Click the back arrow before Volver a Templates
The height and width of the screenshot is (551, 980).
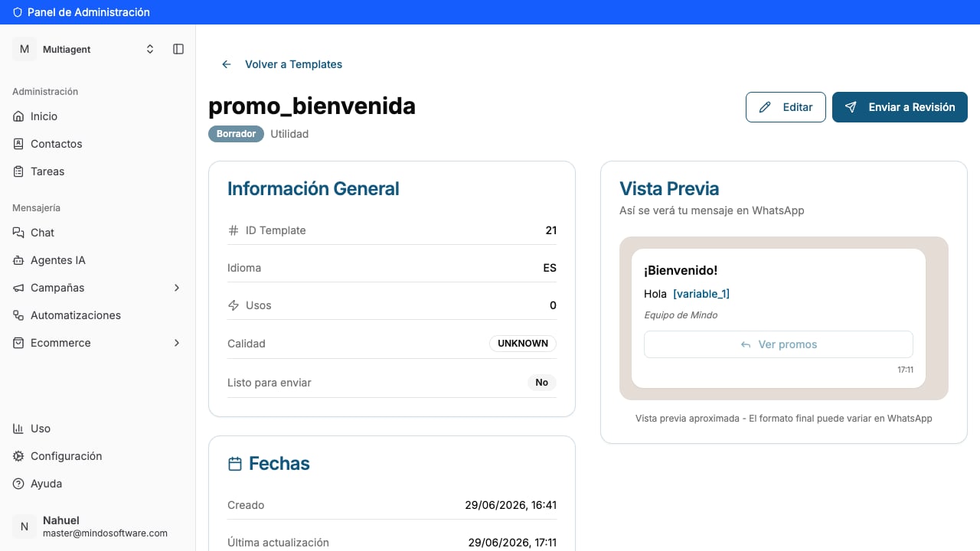tap(227, 64)
